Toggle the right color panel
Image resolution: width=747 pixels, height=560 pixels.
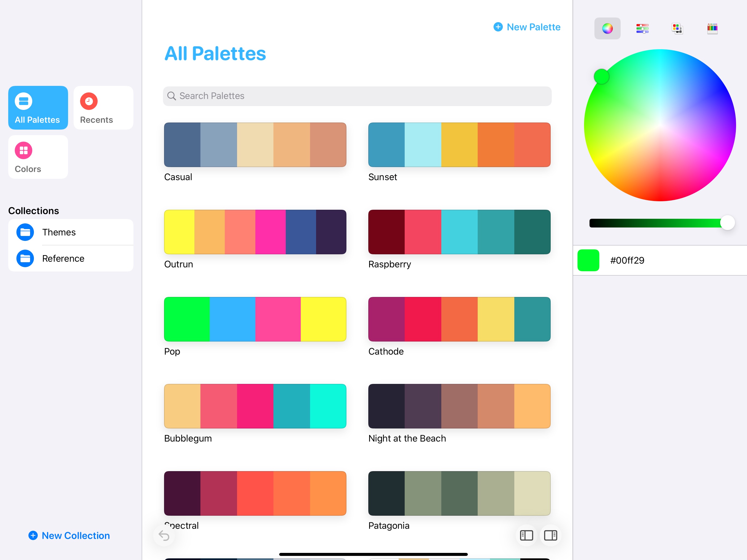point(550,535)
